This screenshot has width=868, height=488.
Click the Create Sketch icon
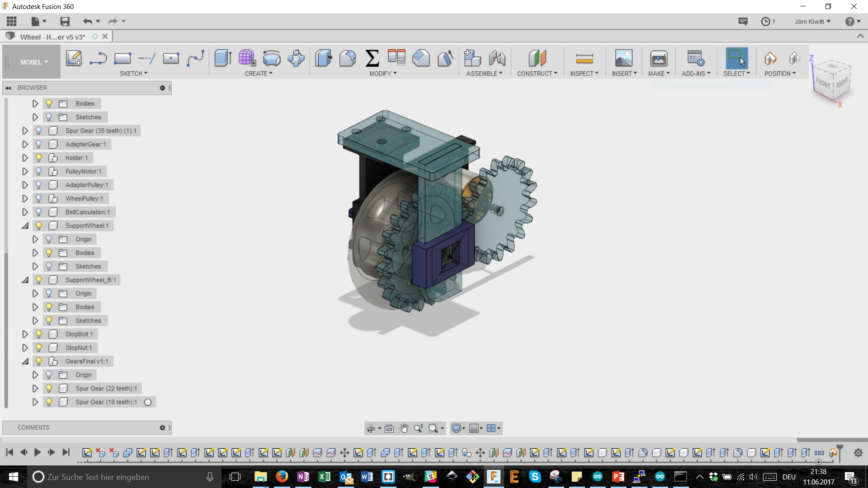click(x=74, y=58)
